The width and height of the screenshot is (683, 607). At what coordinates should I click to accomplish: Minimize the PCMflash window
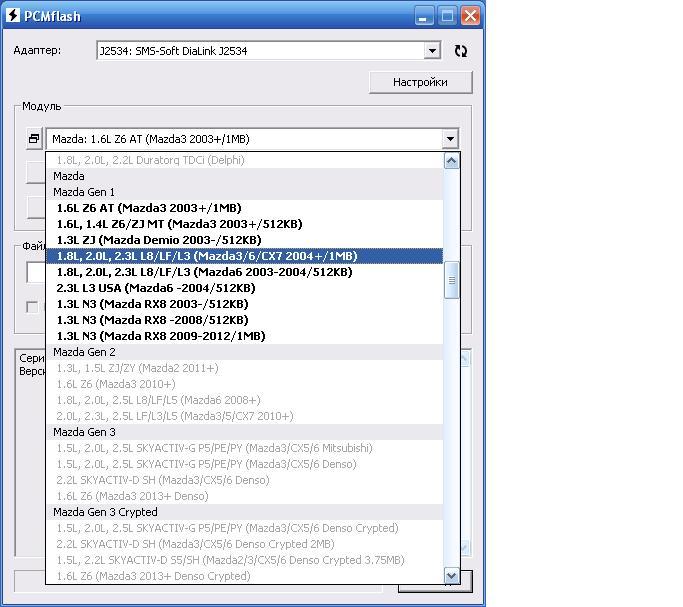pyautogui.click(x=423, y=16)
